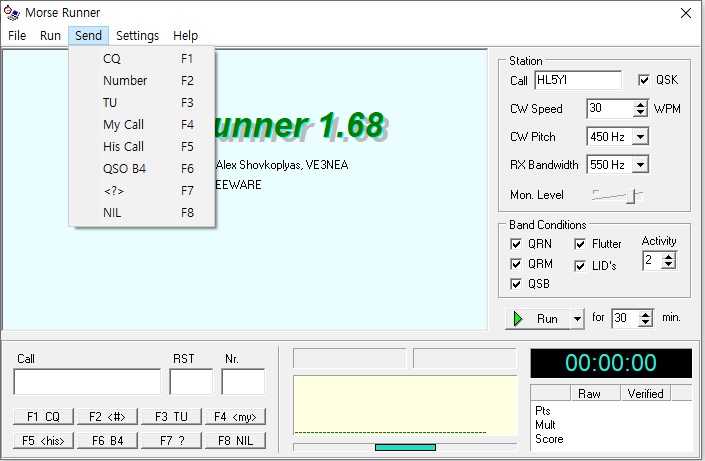Click the green Run play arrow icon
The width and height of the screenshot is (705, 461).
(518, 319)
